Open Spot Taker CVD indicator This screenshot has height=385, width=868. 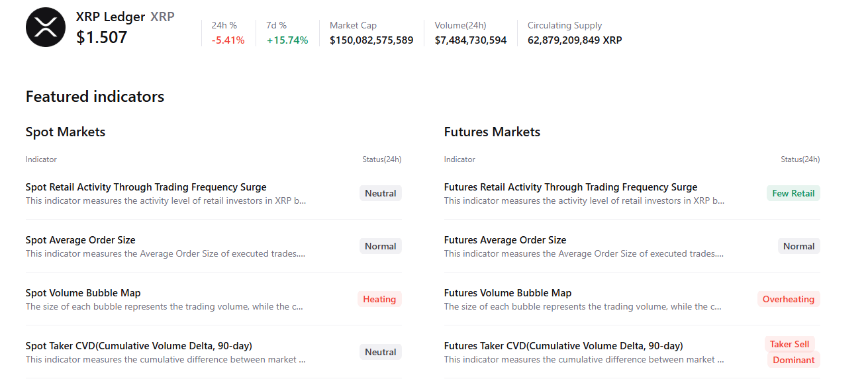click(139, 346)
